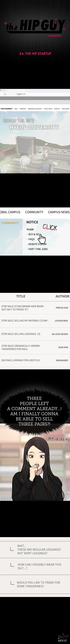The width and height of the screenshot is (70, 644).
Task: Select UNDERGRADUATE/GRADUATE in the navigation bar
Action: coord(35,109)
